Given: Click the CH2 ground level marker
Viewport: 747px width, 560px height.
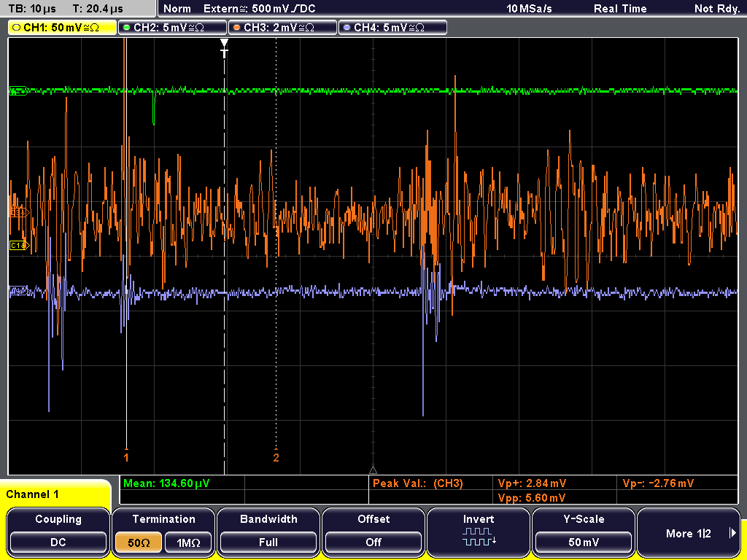Looking at the screenshot, I should 19,90.
